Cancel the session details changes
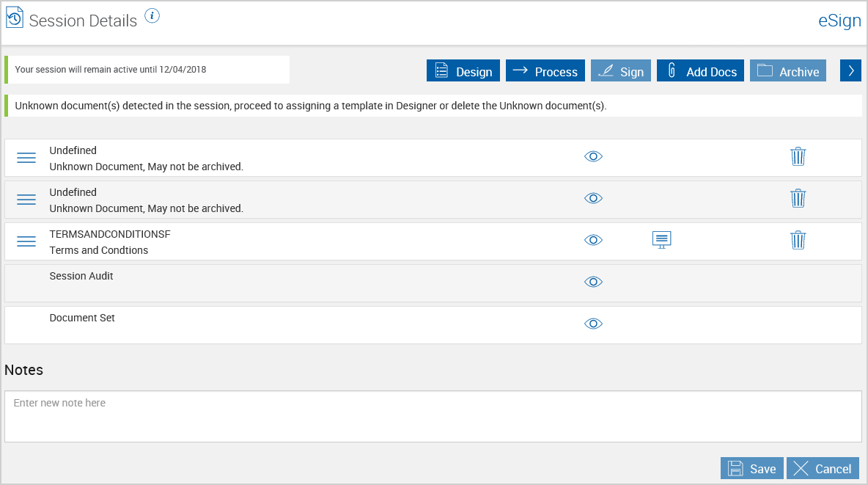The height and width of the screenshot is (485, 868). (x=823, y=468)
